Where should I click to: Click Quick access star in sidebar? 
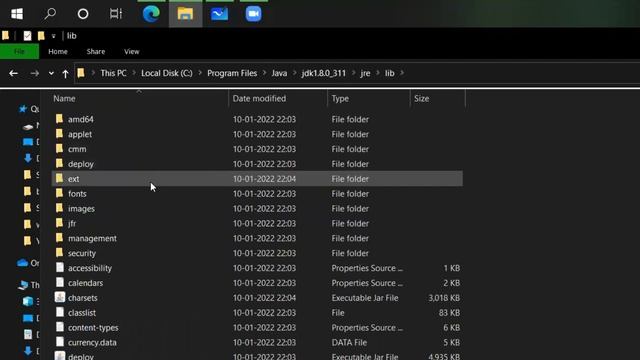tap(23, 109)
